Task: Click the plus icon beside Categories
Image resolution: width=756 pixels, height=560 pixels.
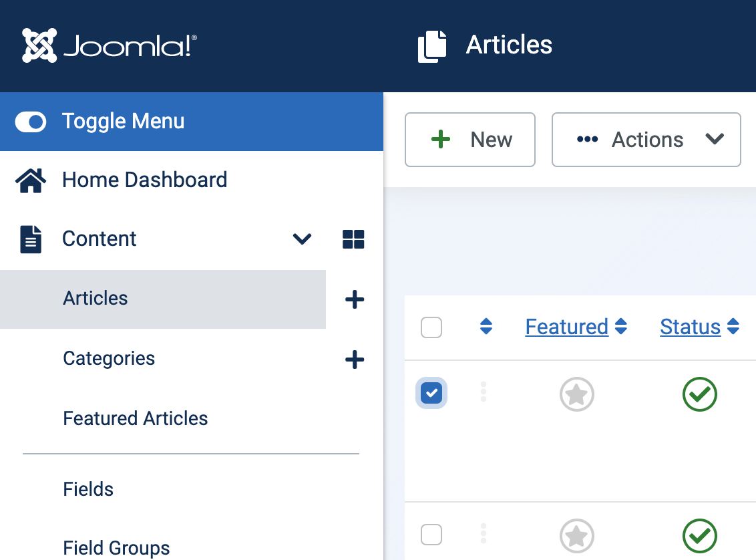Action: [x=354, y=360]
